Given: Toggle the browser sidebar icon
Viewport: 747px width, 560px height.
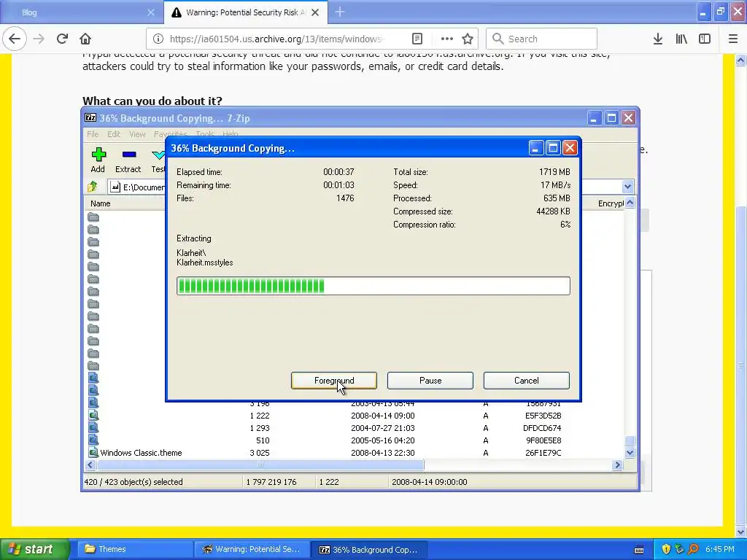Looking at the screenshot, I should (x=705, y=39).
